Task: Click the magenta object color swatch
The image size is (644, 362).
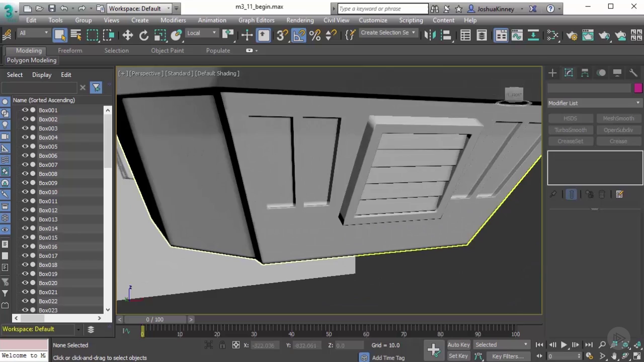Action: [x=638, y=88]
